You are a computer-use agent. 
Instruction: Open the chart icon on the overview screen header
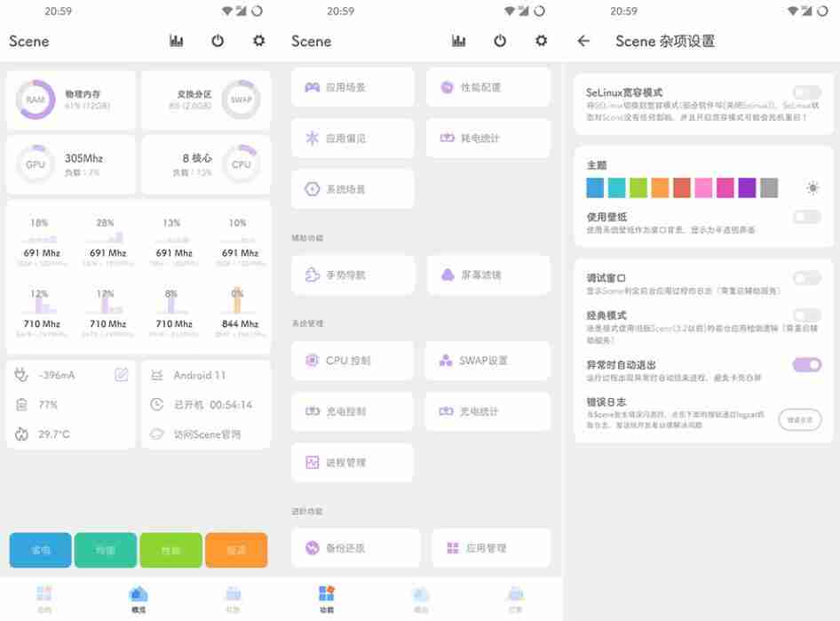[x=176, y=41]
